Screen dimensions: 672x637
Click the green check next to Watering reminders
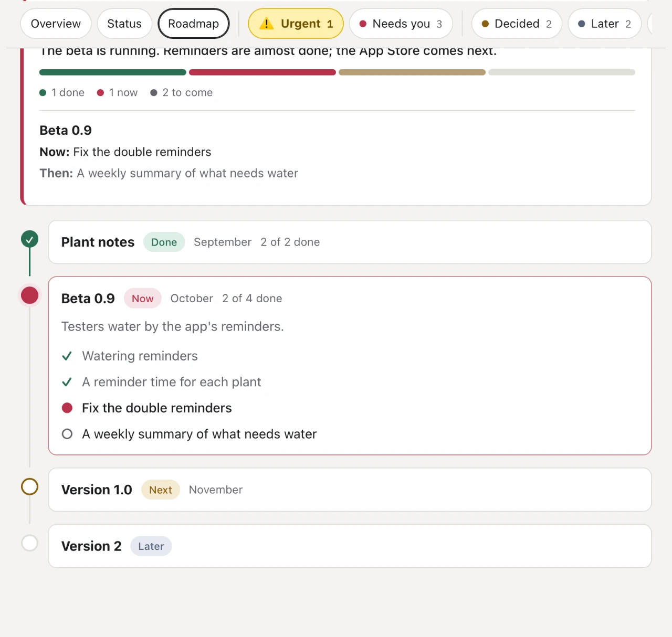[67, 356]
